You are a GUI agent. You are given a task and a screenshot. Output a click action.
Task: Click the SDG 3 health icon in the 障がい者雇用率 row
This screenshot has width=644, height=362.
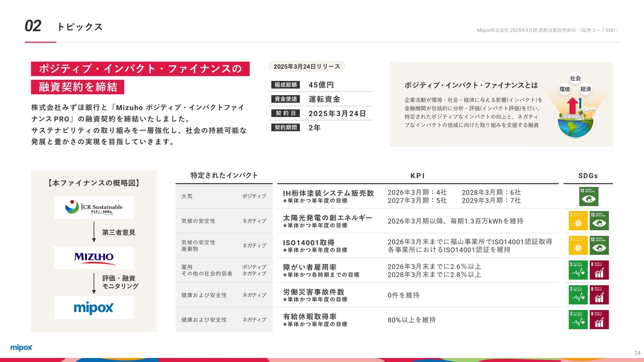[579, 270]
